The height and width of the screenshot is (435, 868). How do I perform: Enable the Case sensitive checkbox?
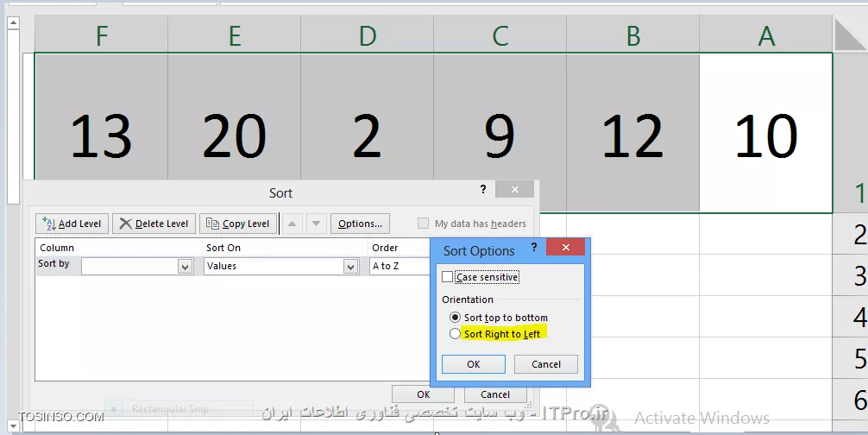[x=447, y=277]
